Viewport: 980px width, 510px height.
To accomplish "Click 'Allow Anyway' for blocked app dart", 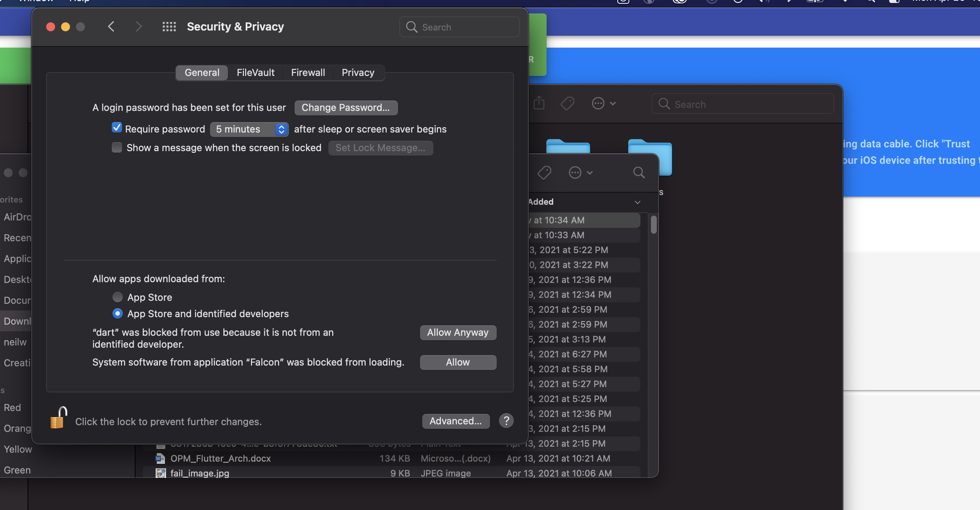I will pos(458,332).
